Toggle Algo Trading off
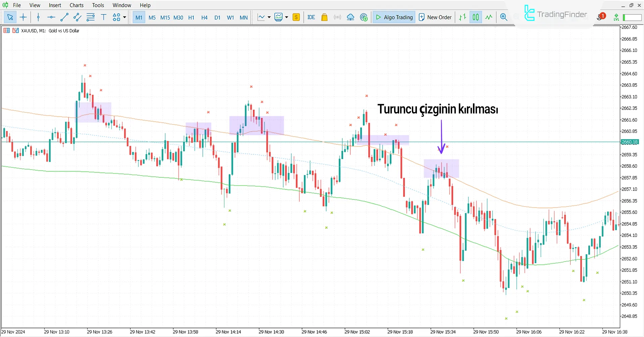644x337 pixels. point(393,17)
